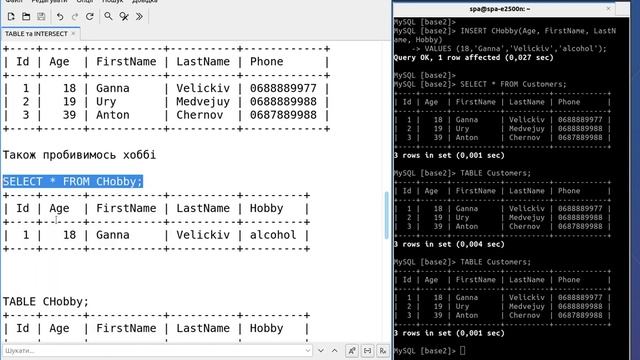Click the 'TABLE CHobby;' line in editor
The height and width of the screenshot is (360, 640).
(46, 302)
